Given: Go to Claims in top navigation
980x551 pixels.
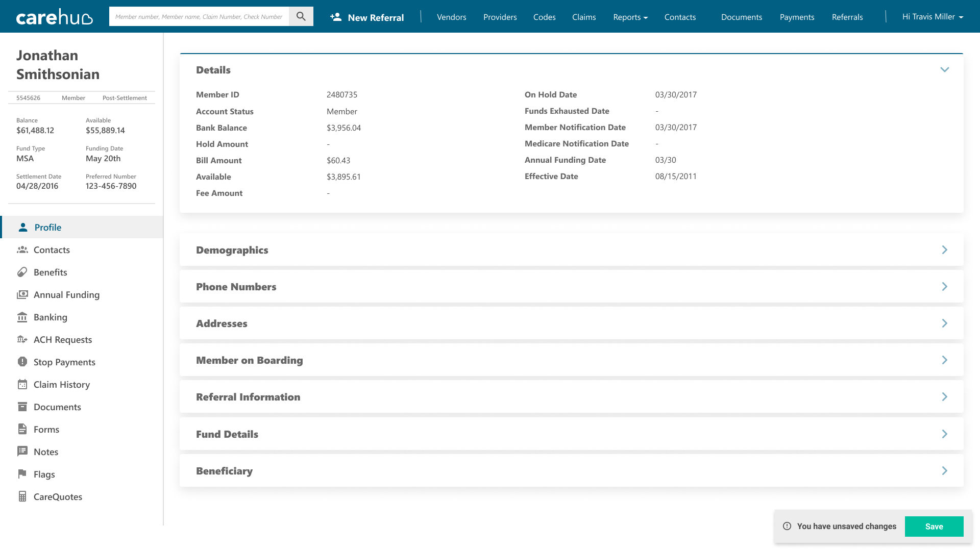Looking at the screenshot, I should pyautogui.click(x=584, y=17).
